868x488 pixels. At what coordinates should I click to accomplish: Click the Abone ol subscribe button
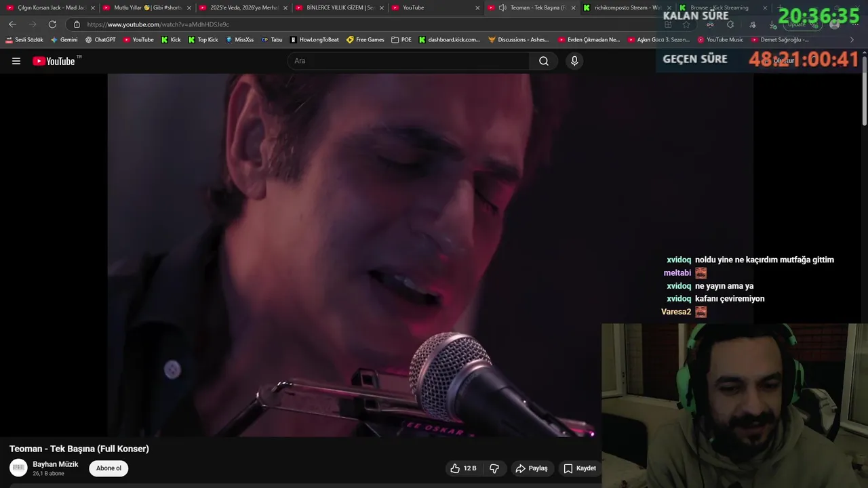[108, 468]
